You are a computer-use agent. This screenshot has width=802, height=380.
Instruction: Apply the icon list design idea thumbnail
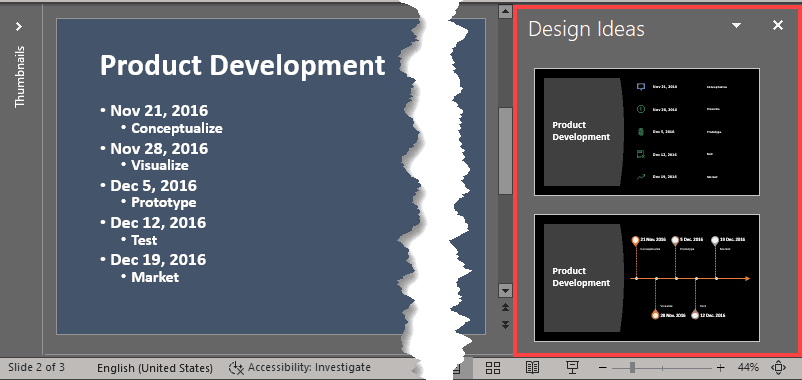[647, 132]
